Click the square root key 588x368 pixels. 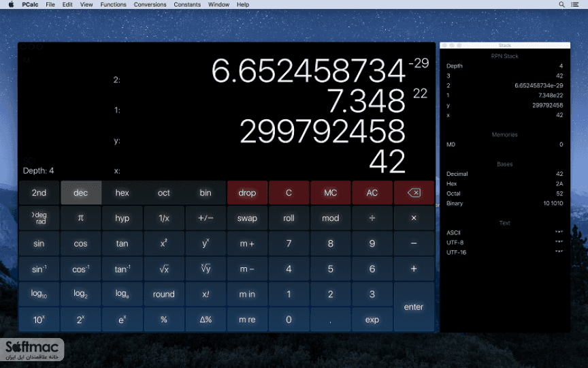click(164, 269)
